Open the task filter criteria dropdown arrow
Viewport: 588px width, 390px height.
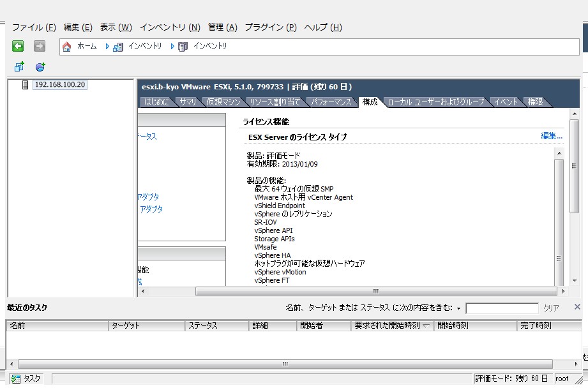point(458,309)
